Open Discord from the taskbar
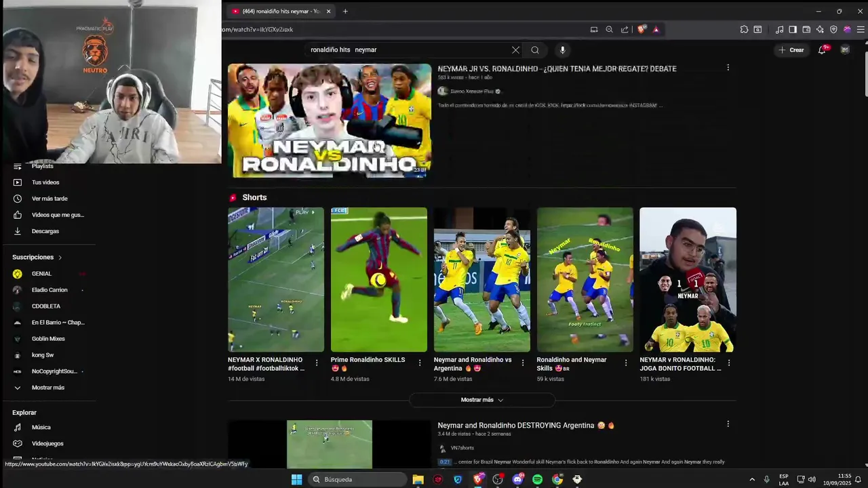The image size is (868, 488). coord(518,479)
